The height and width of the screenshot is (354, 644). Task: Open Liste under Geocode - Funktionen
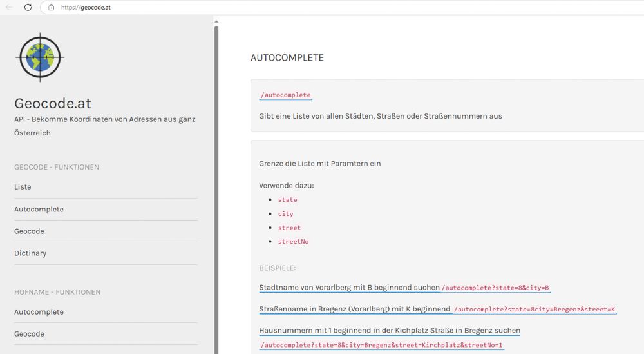(x=23, y=187)
